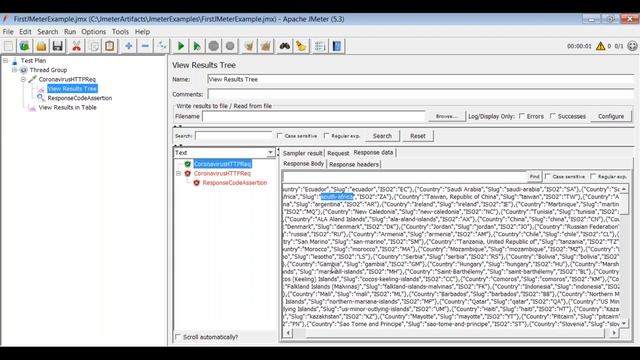Screen dimensions: 640x360
Task: Click the Comments input field
Action: click(420, 94)
